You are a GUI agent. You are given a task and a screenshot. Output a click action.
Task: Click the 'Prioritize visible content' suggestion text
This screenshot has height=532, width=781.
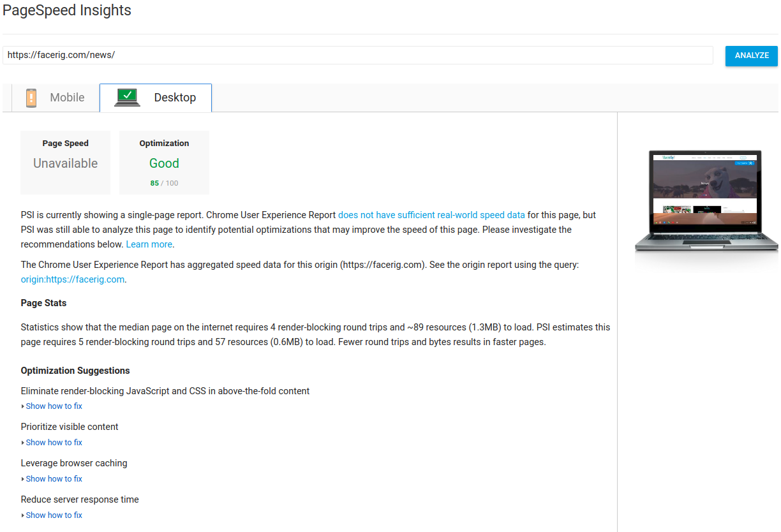tap(70, 427)
